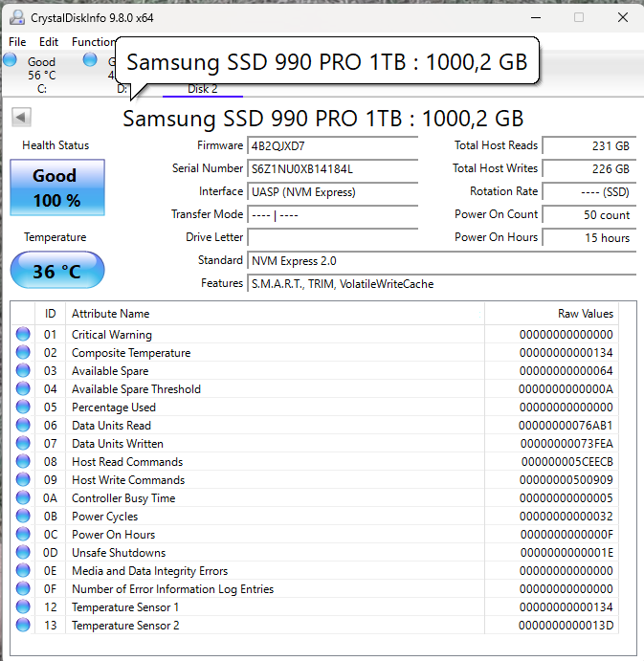The image size is (644, 661).
Task: Click the status orb for Error Information Log Entries
Action: click(x=23, y=588)
